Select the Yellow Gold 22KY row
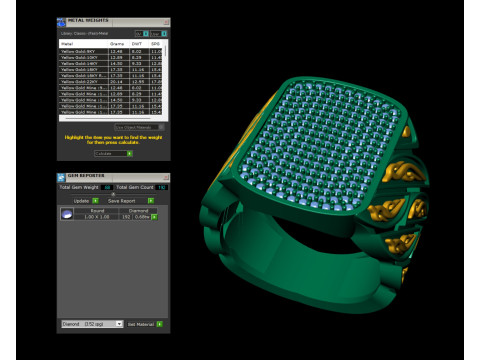 point(111,82)
